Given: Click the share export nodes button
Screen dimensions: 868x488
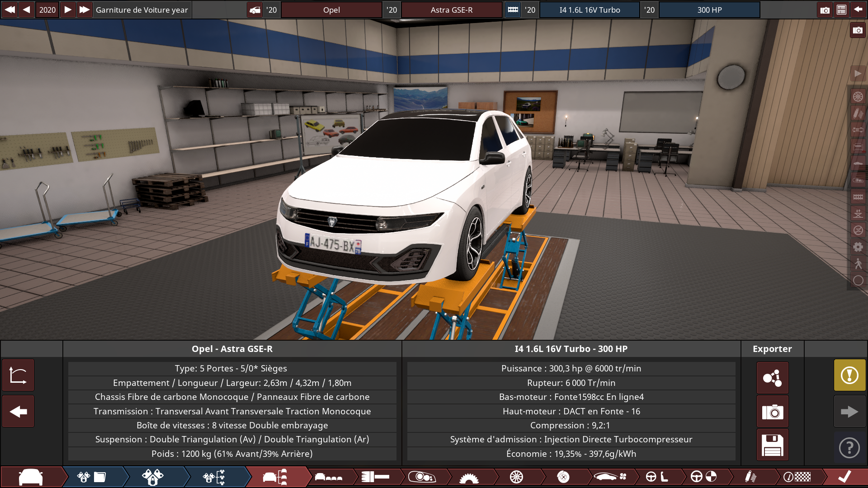Looking at the screenshot, I should pos(772,378).
